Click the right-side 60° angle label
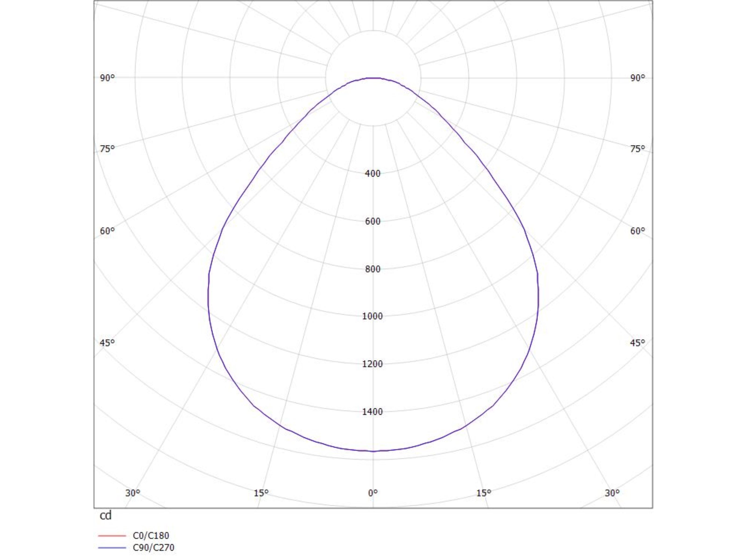The height and width of the screenshot is (560, 747). coord(638,231)
